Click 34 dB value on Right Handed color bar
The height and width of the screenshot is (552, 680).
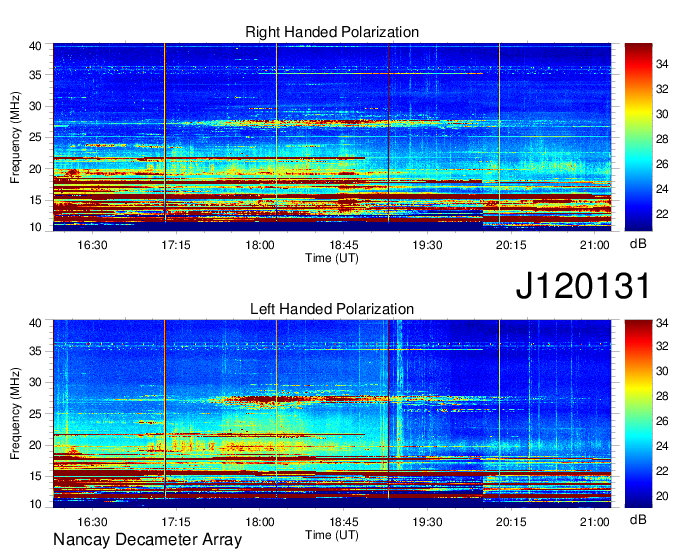[662, 64]
